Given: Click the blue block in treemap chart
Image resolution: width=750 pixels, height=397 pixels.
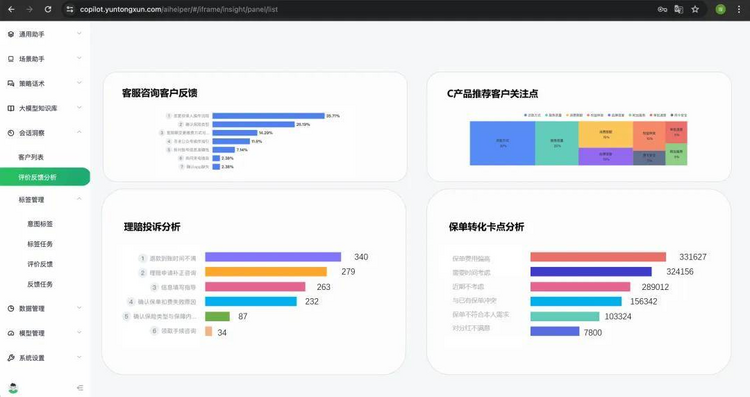Looking at the screenshot, I should (502, 143).
